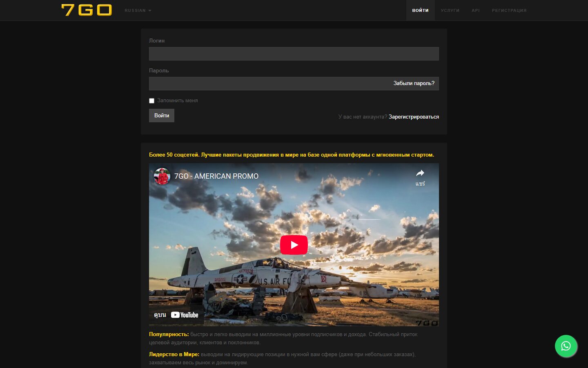Follow the Забыли пароль? link

tap(414, 83)
